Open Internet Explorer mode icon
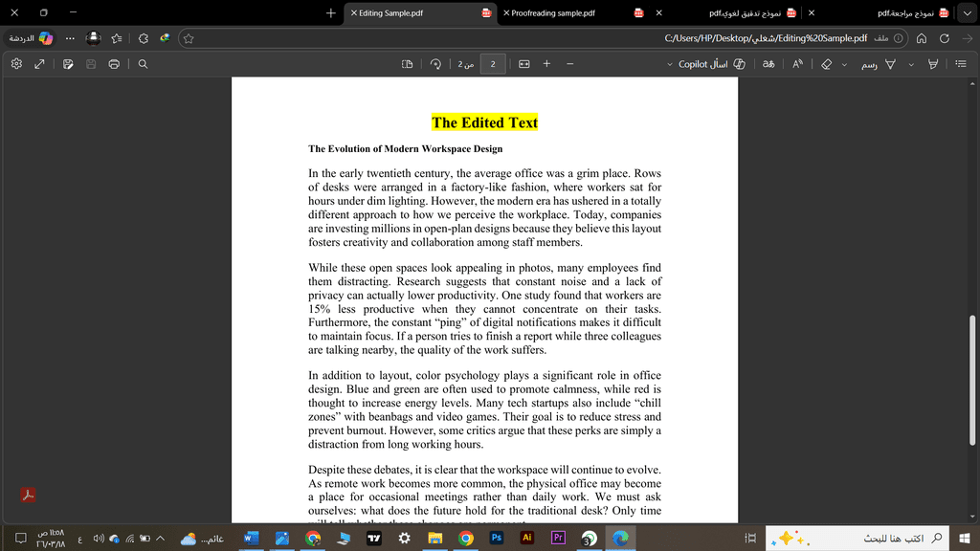This screenshot has height=551, width=980. [165, 38]
